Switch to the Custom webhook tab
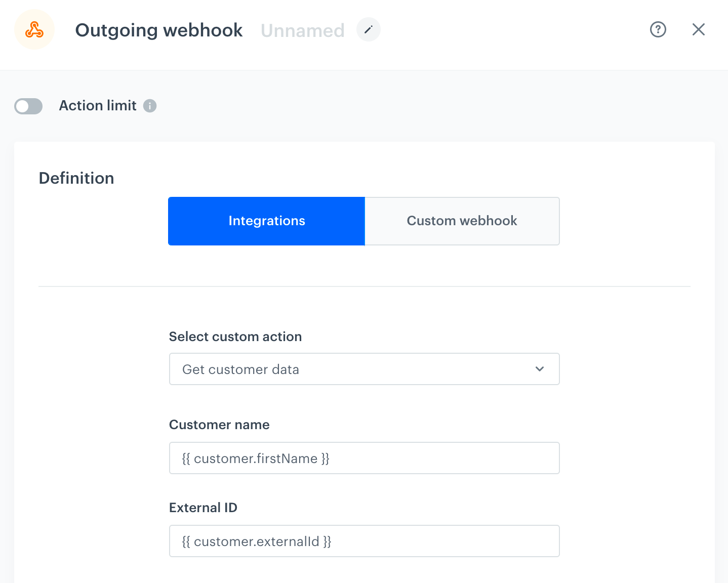 [461, 221]
